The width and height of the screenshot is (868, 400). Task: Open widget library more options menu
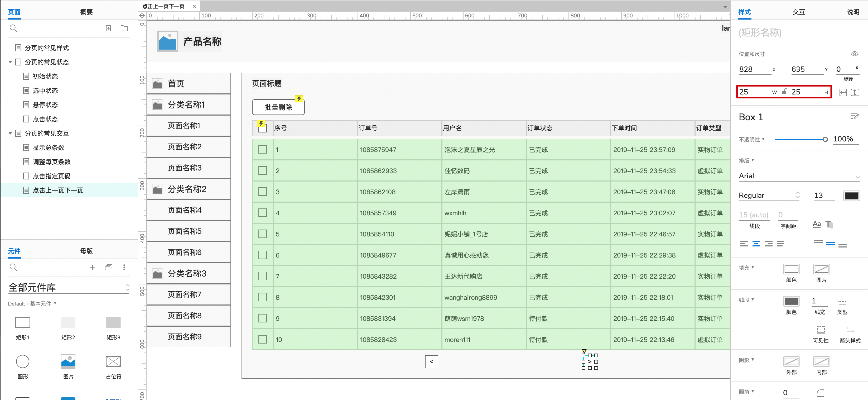[124, 268]
